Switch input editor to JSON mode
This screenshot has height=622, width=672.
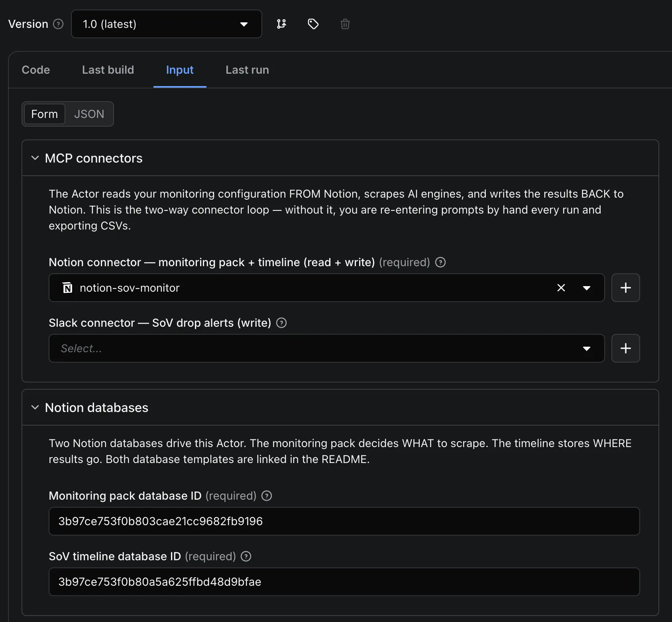[89, 114]
